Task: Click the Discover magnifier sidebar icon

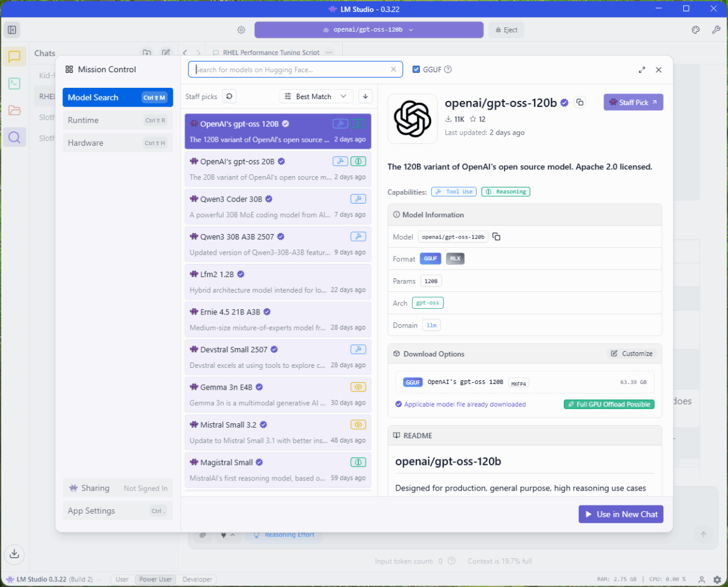Action: coord(14,138)
